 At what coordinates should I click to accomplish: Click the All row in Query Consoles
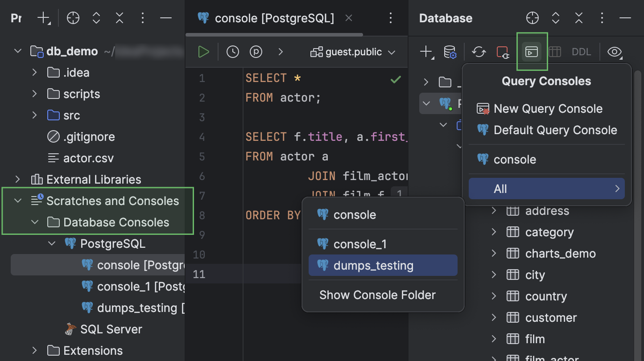coord(546,189)
